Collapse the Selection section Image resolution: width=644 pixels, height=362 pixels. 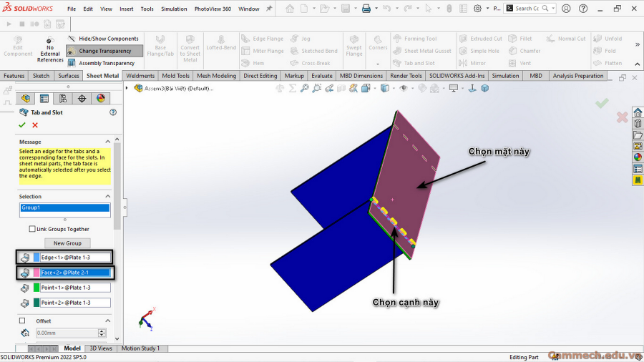coord(107,197)
